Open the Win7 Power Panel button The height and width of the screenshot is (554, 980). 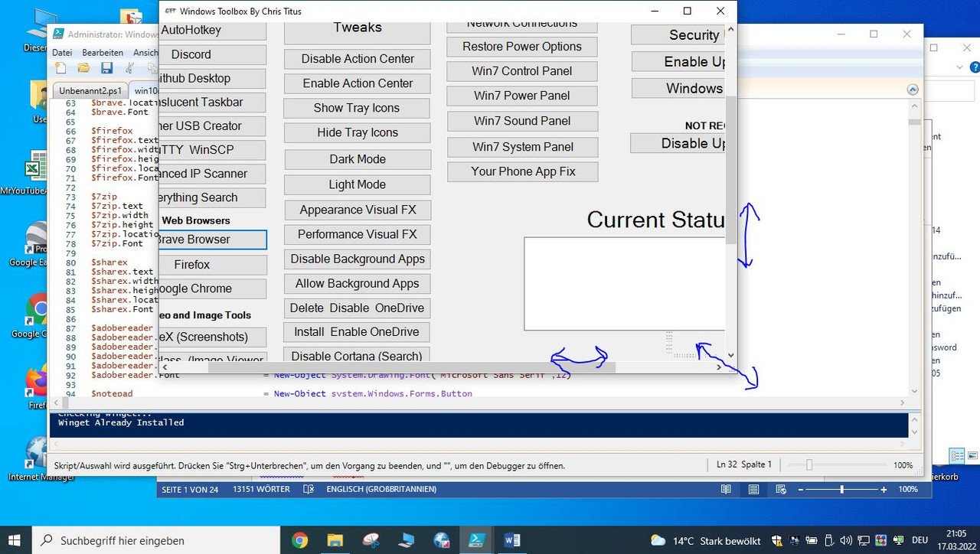[x=522, y=96]
